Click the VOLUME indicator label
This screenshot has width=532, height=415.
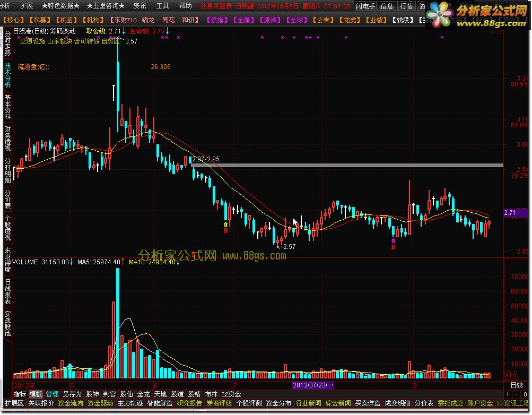(26, 262)
